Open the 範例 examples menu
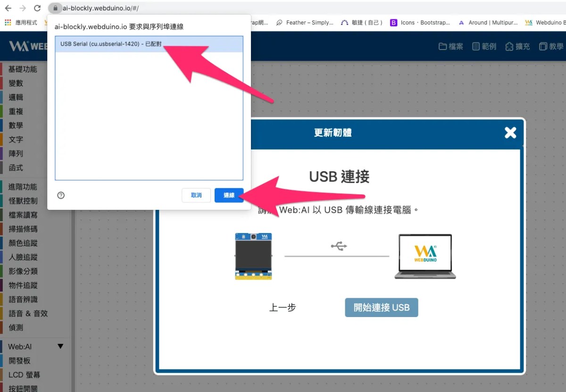The image size is (566, 392). click(x=484, y=46)
